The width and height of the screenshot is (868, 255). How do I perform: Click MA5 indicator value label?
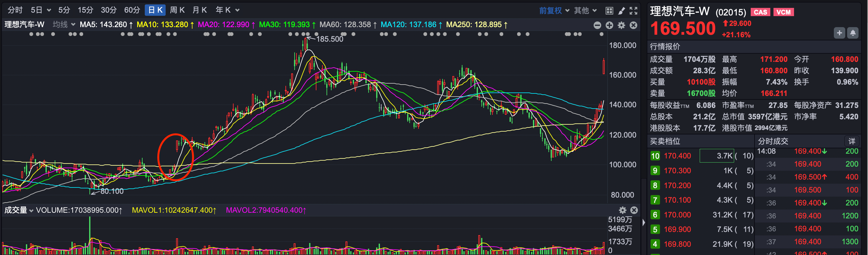point(106,25)
